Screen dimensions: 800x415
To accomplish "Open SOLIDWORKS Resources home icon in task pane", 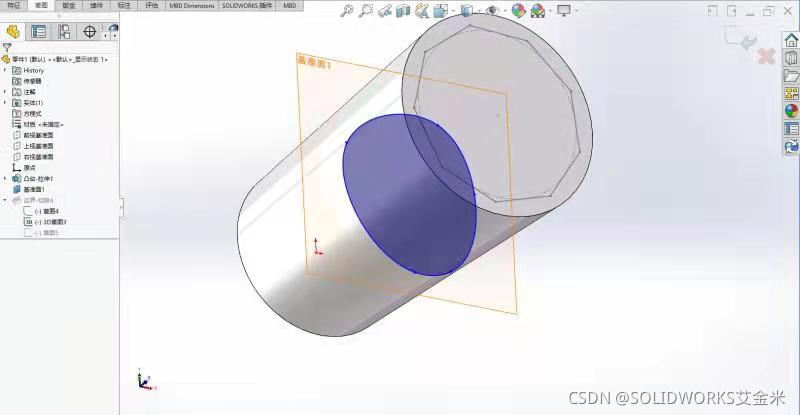I will tap(791, 40).
